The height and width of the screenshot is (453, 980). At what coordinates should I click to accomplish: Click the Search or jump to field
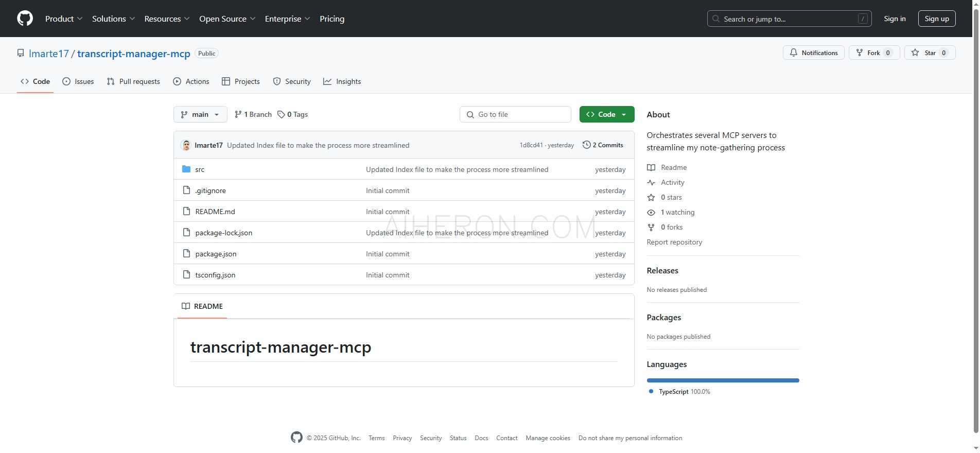point(789,19)
